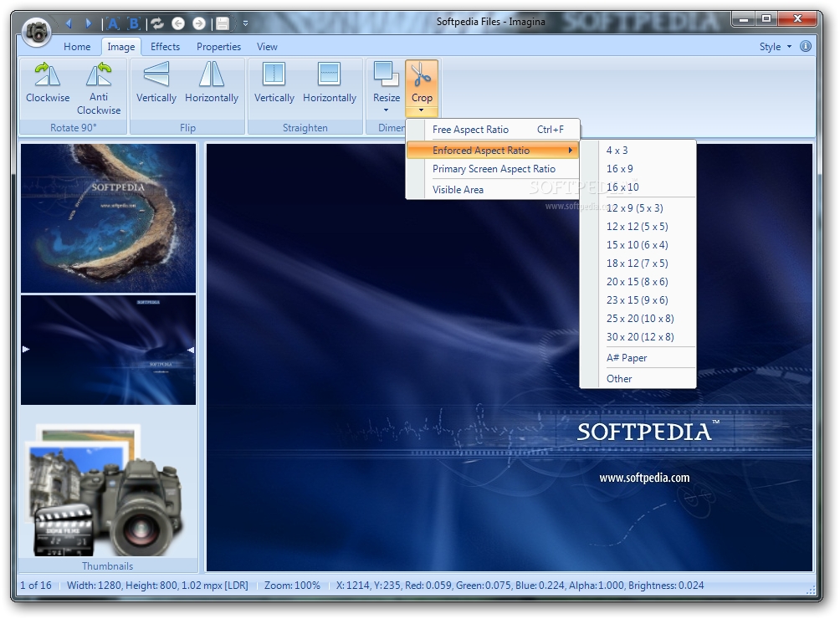Choose Free Aspect Ratio crop option
This screenshot has height=619, width=840.
click(x=493, y=130)
